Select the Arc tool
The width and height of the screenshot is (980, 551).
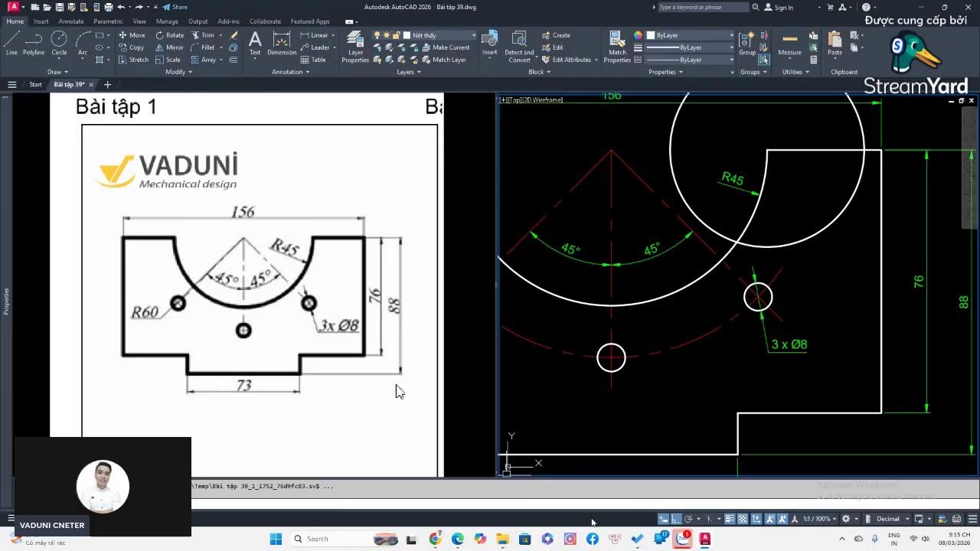point(82,44)
